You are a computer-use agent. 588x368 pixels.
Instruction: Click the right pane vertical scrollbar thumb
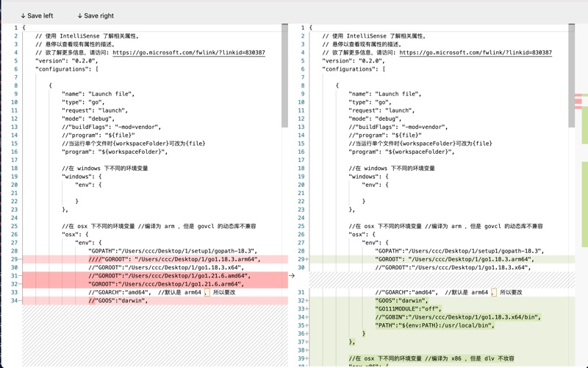coord(572,66)
